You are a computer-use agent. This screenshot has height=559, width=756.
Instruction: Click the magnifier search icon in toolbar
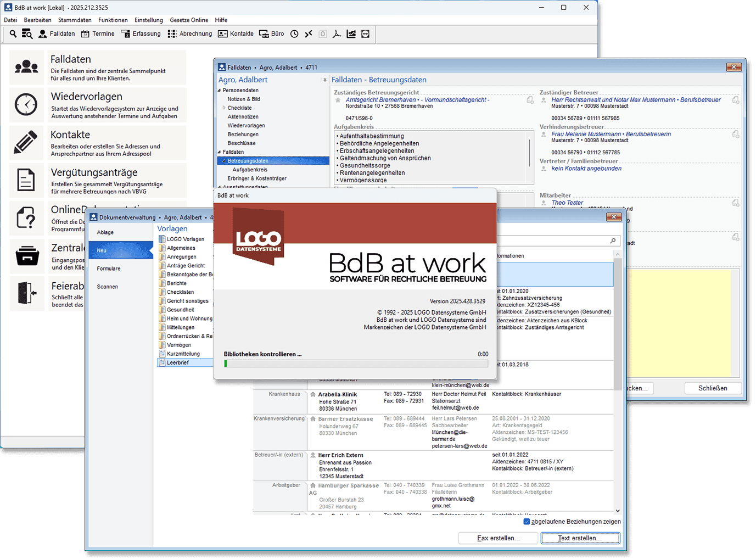[13, 34]
